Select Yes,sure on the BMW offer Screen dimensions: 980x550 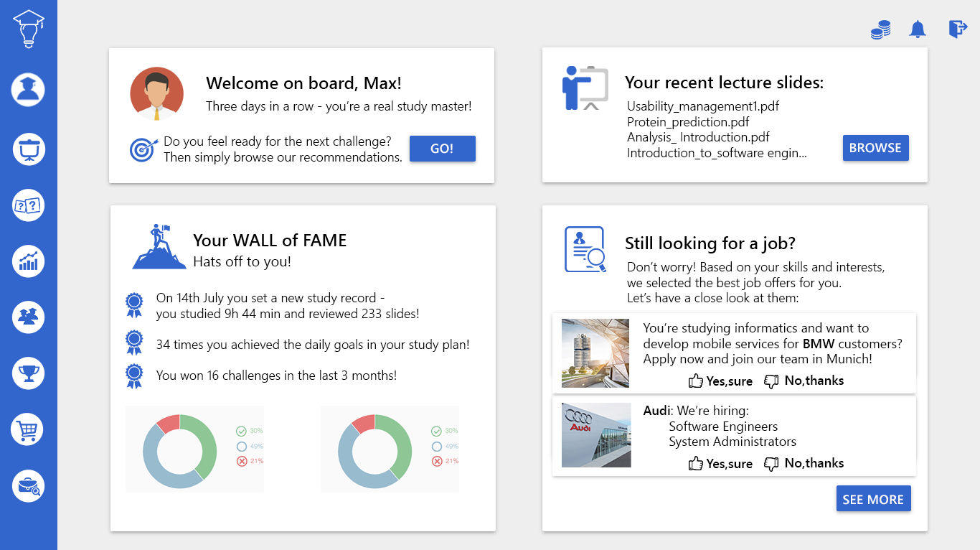720,381
